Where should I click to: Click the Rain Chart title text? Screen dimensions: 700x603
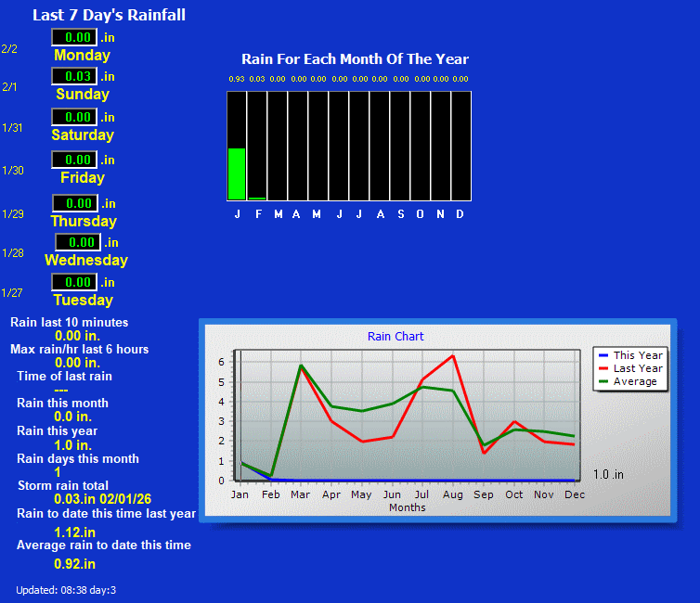click(x=395, y=337)
